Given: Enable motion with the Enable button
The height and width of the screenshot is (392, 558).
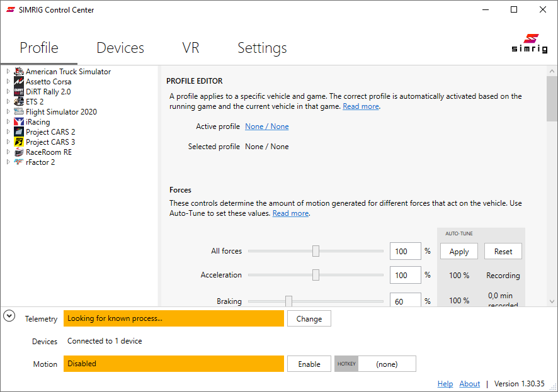Looking at the screenshot, I should 309,364.
